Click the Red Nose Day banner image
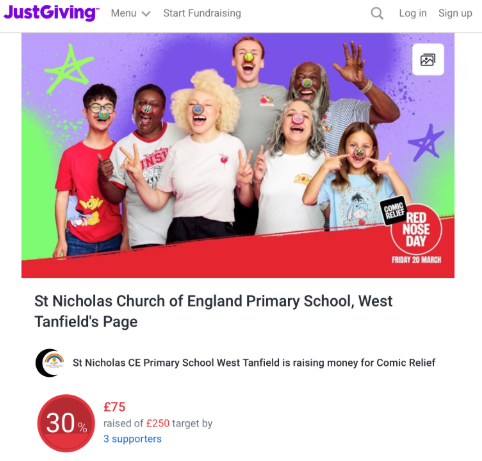The height and width of the screenshot is (461, 482). point(238,155)
